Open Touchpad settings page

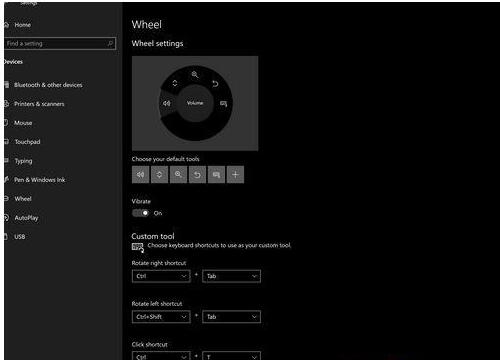click(27, 142)
